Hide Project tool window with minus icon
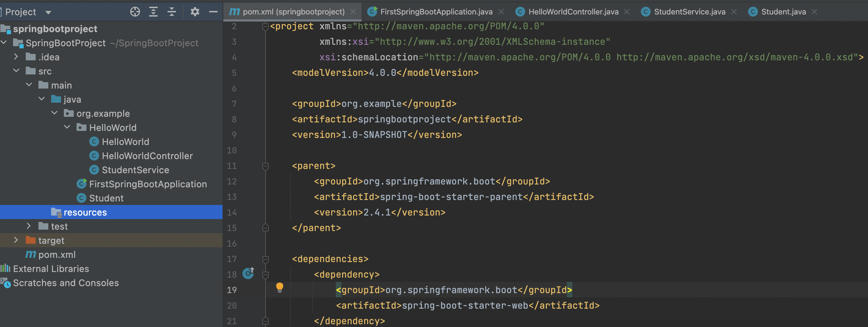Screen dimensions: 868x327 pyautogui.click(x=213, y=11)
